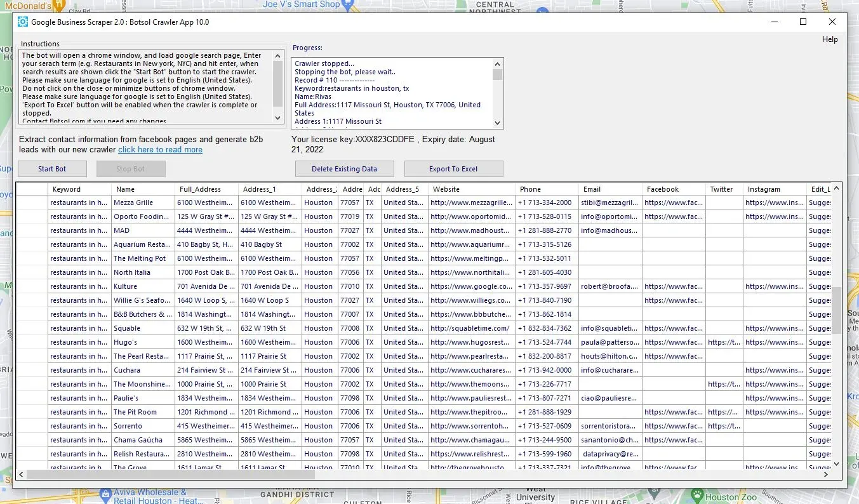Open the Help menu
Viewport: 859px width, 504px height.
pos(830,39)
